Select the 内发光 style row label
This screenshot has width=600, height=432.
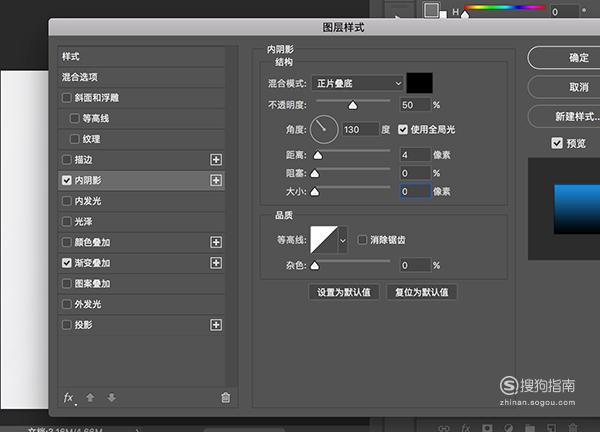tap(88, 201)
